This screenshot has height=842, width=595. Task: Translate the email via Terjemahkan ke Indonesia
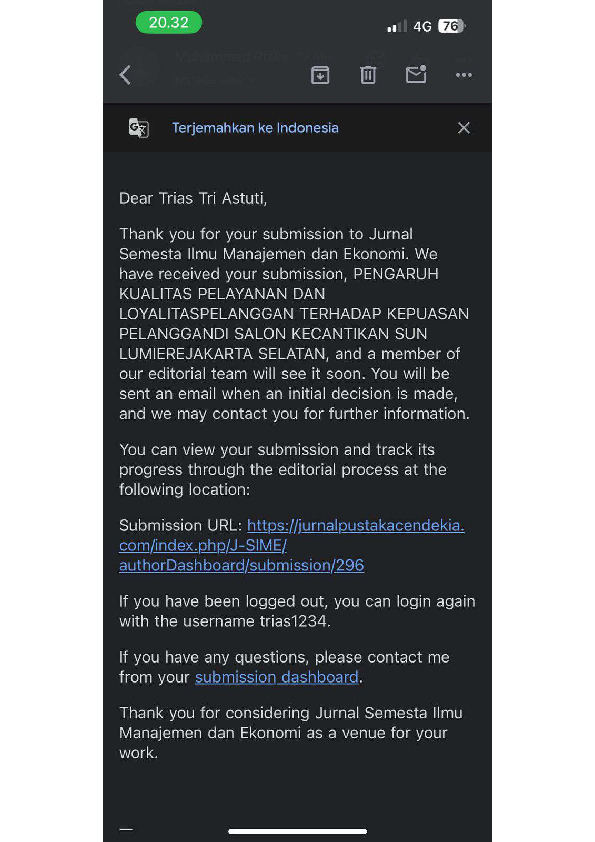[x=255, y=128]
